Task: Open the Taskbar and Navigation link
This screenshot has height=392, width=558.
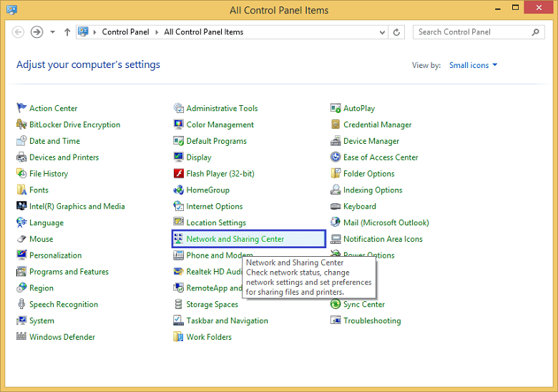Action: click(227, 320)
